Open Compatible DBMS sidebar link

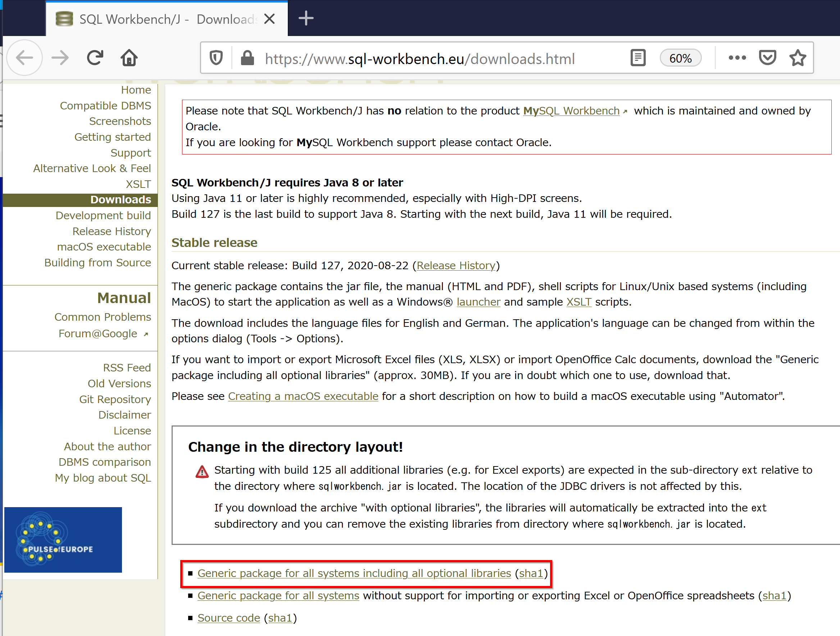tap(105, 105)
